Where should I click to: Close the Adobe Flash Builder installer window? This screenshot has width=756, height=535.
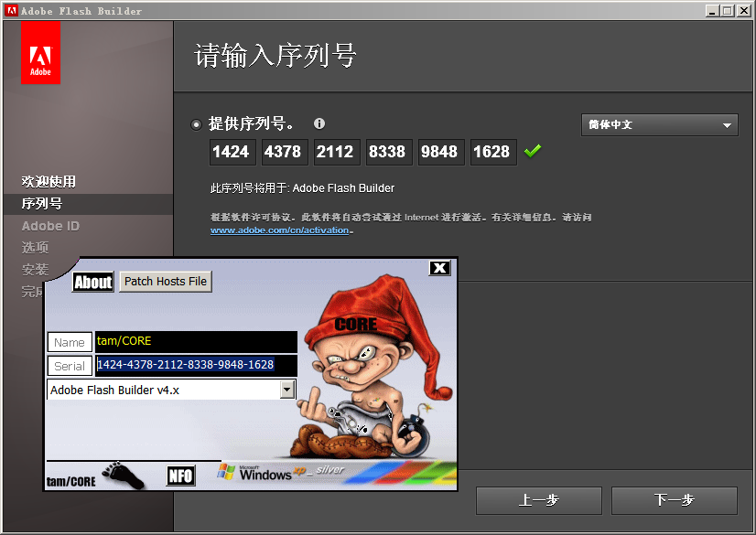tap(743, 11)
